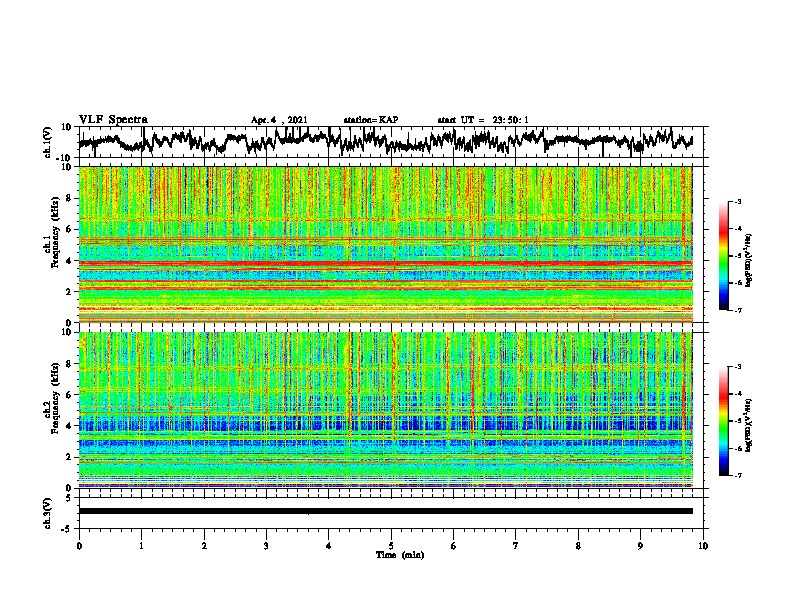Click the "-7" tick on ch.2 colorbar
Screen dimensions: 792x612
coord(737,475)
